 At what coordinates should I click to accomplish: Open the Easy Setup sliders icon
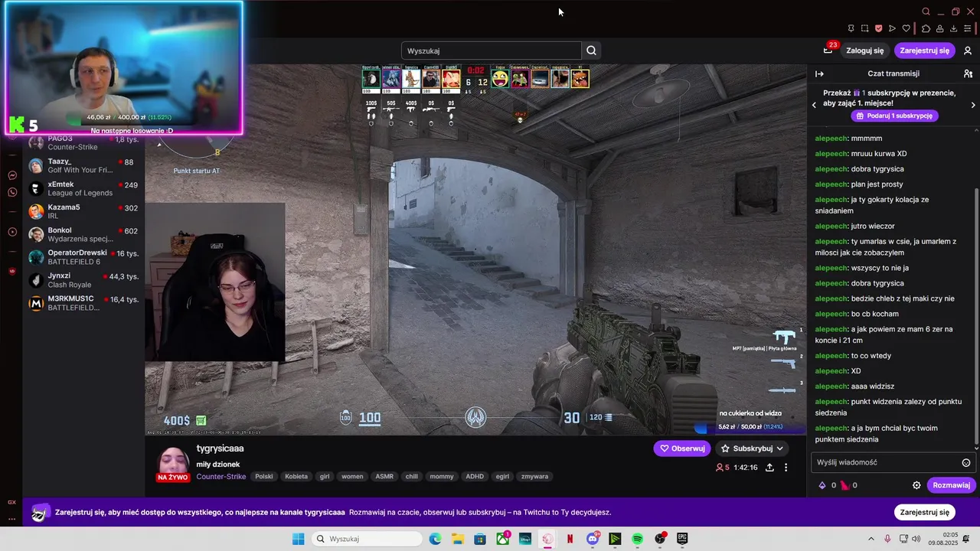pyautogui.click(x=967, y=28)
